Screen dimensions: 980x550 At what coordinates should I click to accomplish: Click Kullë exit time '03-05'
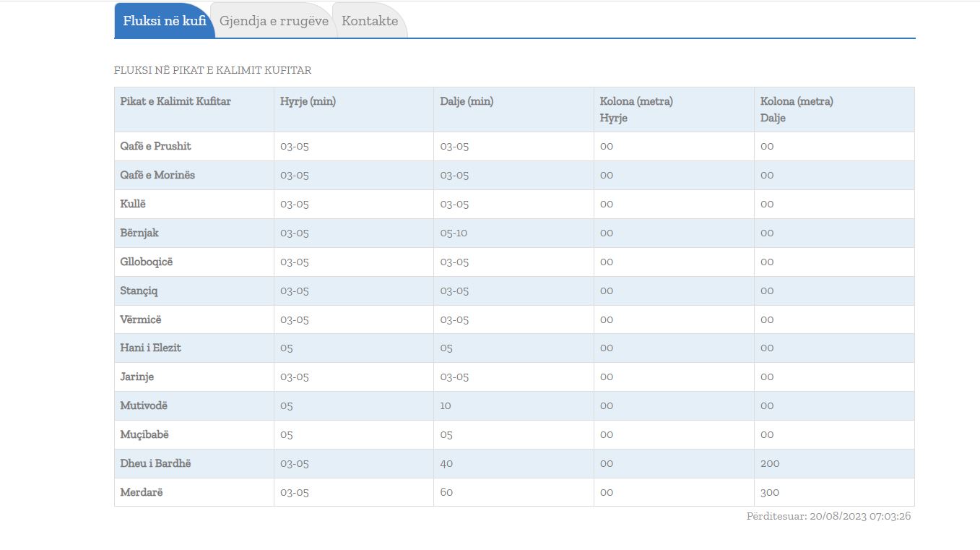pyautogui.click(x=454, y=204)
